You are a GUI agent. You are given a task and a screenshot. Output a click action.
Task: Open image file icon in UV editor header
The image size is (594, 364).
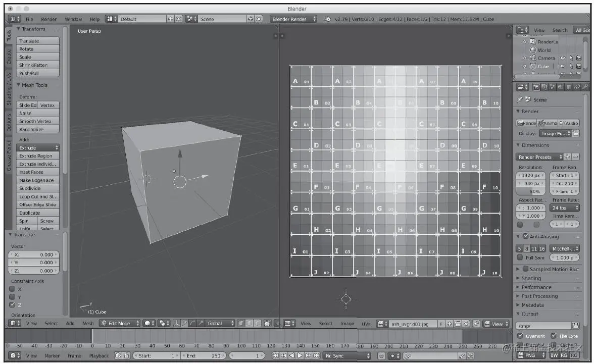pos(458,324)
